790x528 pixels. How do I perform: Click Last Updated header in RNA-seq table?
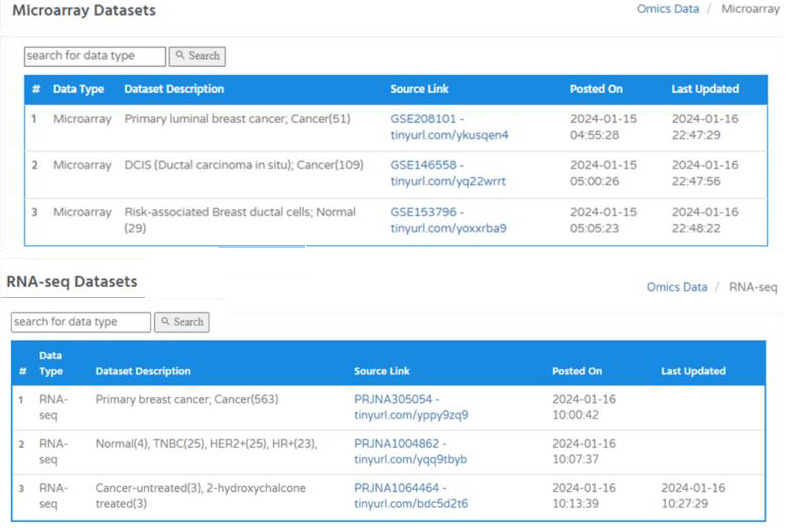pos(693,371)
